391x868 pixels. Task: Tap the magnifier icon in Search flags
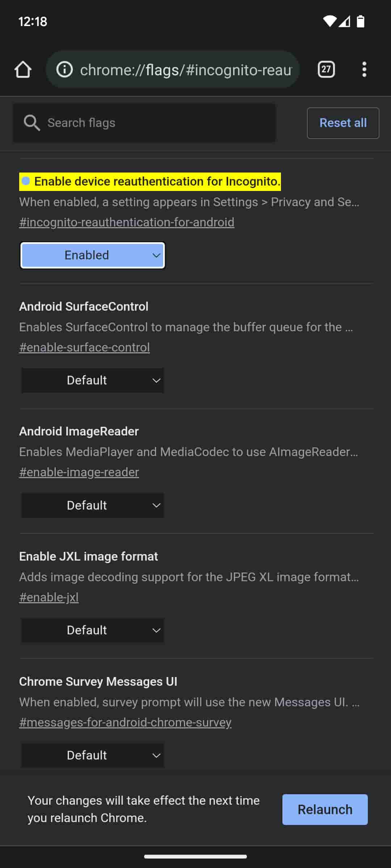click(x=32, y=123)
